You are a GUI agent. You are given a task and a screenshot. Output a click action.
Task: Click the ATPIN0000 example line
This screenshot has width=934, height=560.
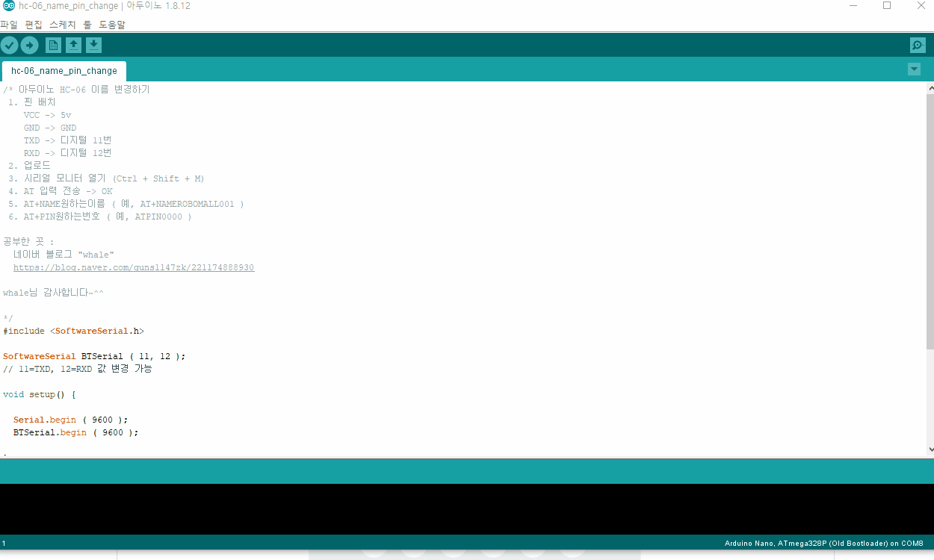point(100,217)
